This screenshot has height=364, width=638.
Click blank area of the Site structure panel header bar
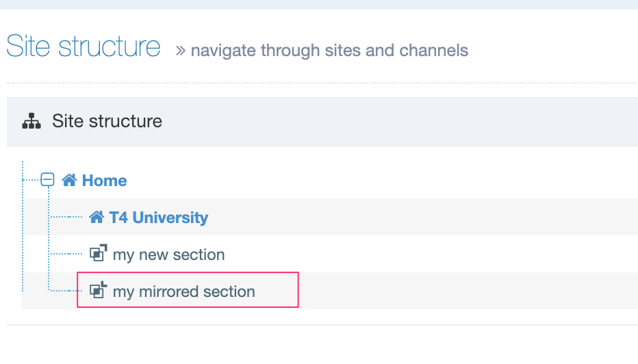pyautogui.click(x=411, y=122)
